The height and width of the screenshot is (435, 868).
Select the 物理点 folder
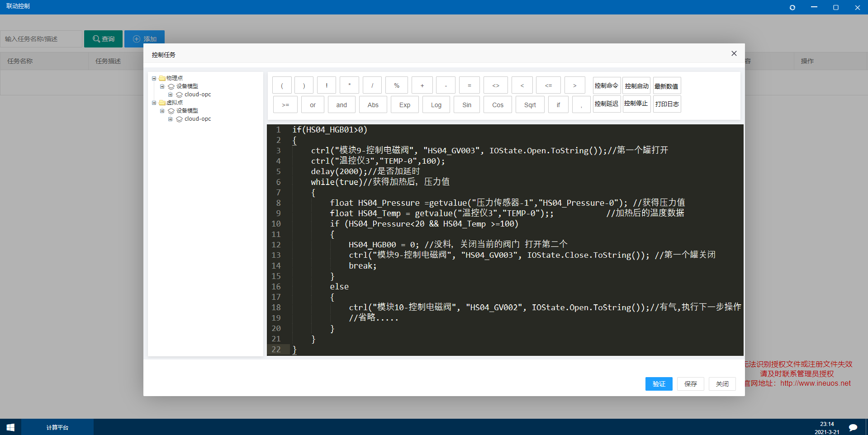point(174,78)
